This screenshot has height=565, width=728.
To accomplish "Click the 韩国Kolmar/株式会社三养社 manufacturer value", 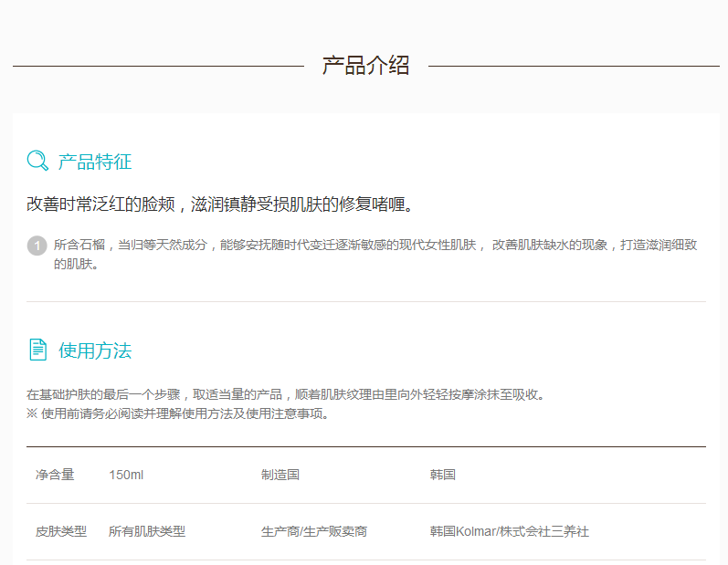I will click(510, 531).
